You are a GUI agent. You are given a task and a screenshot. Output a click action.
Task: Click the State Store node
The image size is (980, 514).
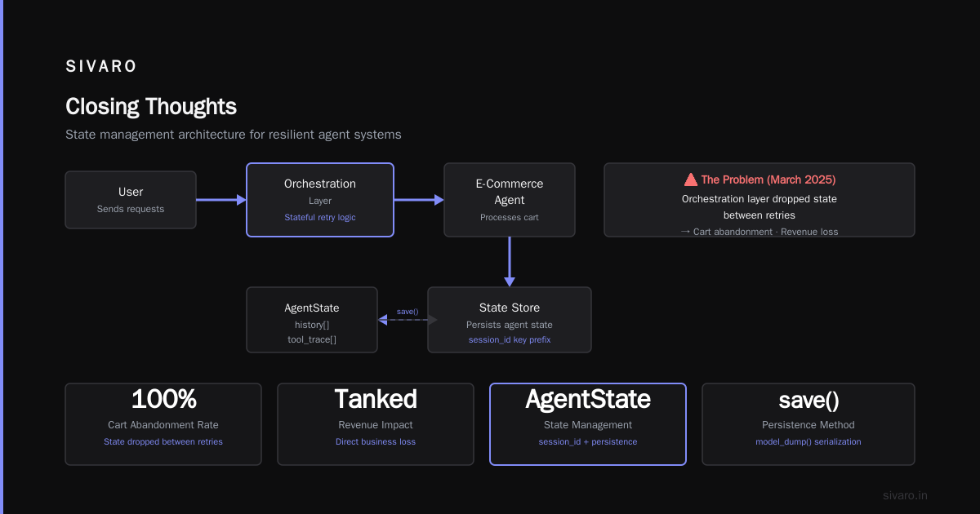[x=510, y=320]
